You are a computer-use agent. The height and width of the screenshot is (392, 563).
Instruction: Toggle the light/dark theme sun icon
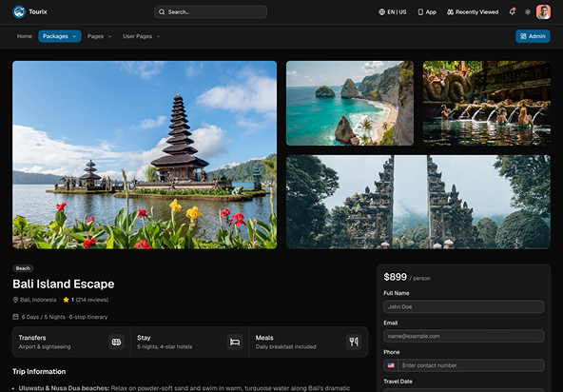click(x=528, y=11)
